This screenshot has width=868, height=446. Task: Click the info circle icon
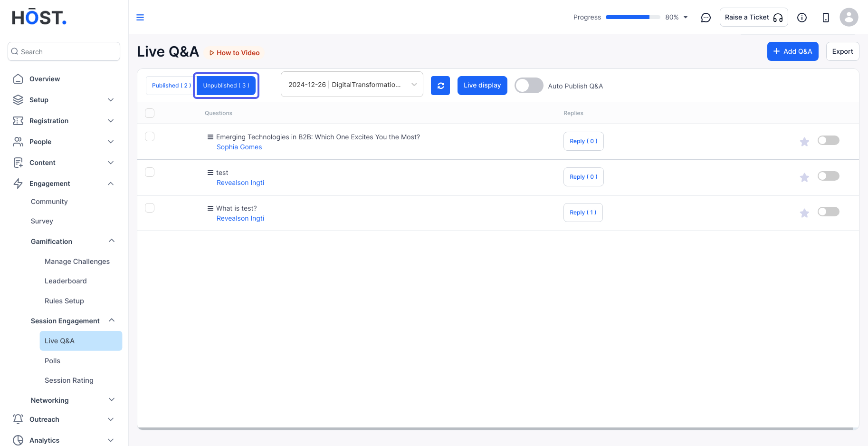[802, 18]
